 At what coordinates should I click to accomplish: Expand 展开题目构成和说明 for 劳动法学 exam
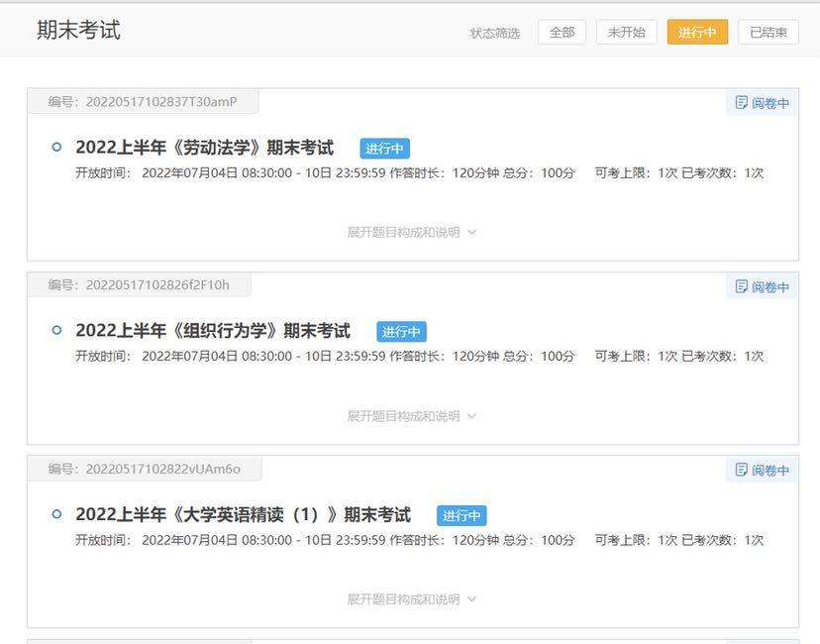(x=411, y=232)
